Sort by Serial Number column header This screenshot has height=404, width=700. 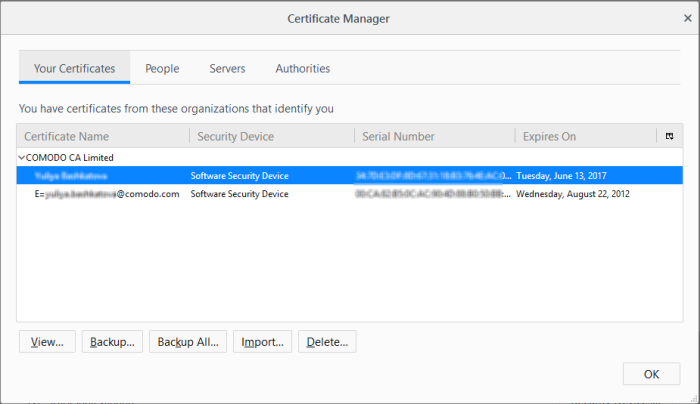[x=434, y=136]
